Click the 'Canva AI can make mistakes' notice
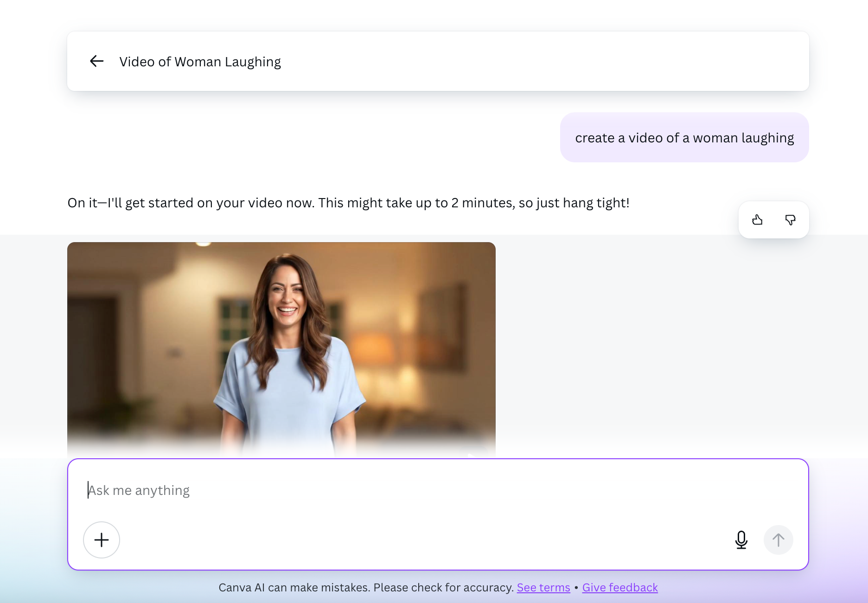 (x=366, y=588)
